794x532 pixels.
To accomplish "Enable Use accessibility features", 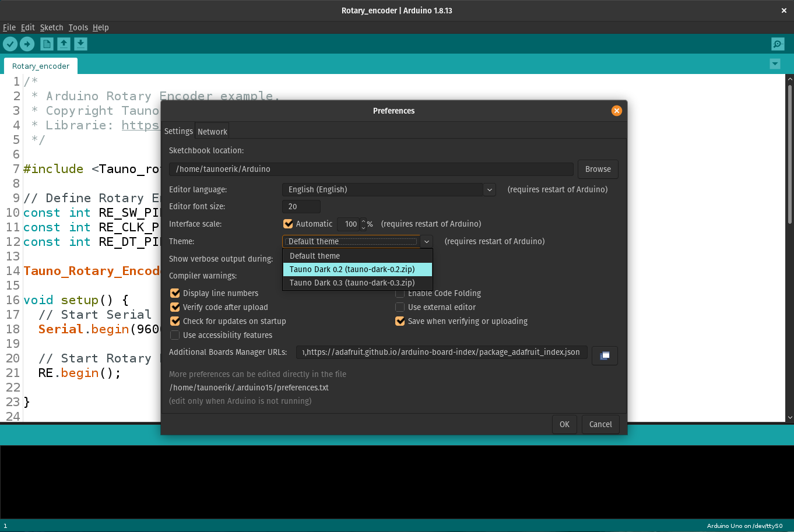I will [x=175, y=335].
